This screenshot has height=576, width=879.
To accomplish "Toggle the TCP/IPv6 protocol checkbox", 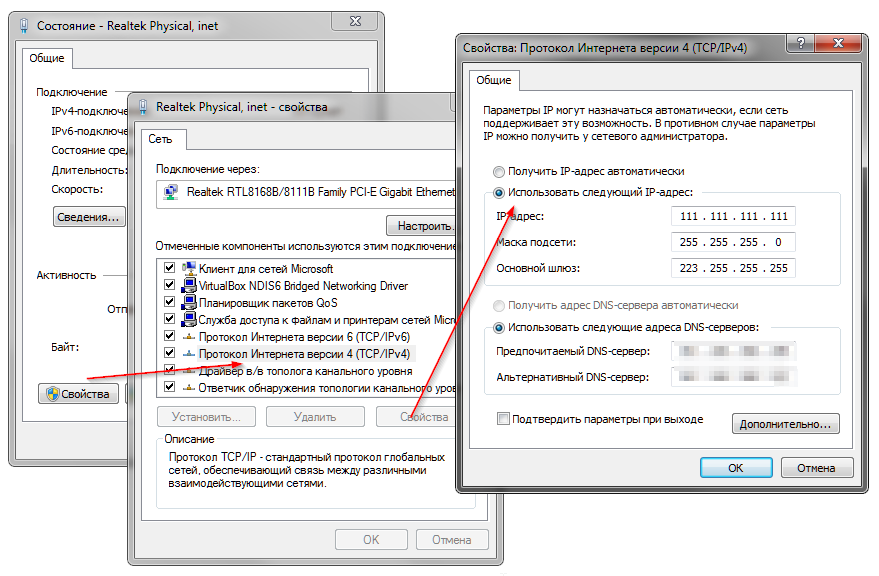I will (x=169, y=336).
